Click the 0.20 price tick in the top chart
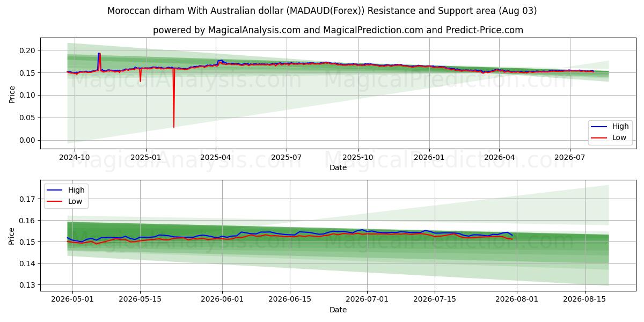 point(28,50)
